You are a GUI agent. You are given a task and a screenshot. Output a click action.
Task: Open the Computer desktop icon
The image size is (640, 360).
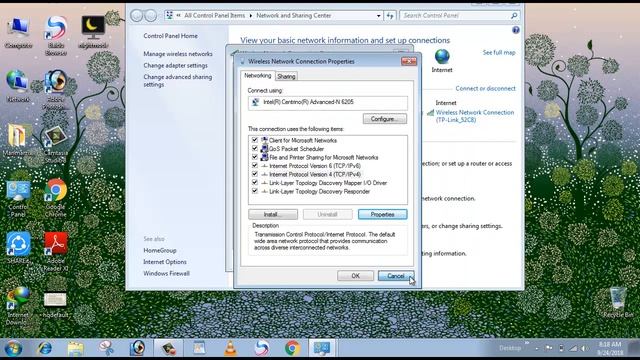[x=18, y=32]
